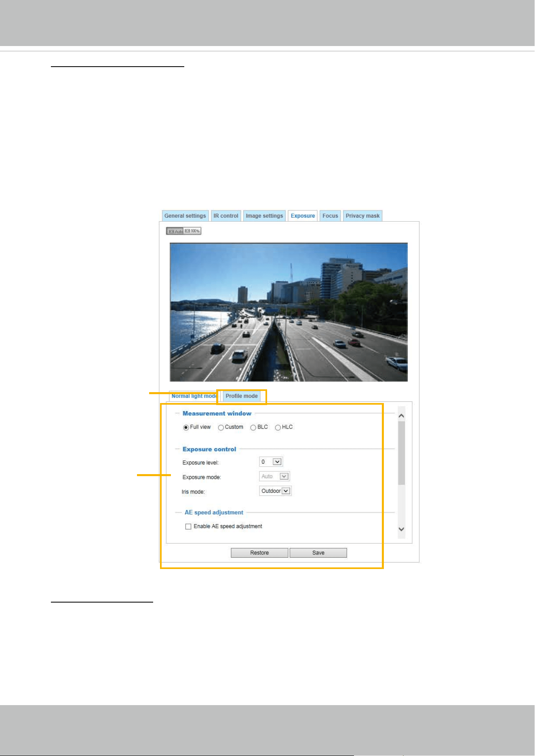Open the Exposure level dropdown
535x756 pixels.
click(x=271, y=462)
